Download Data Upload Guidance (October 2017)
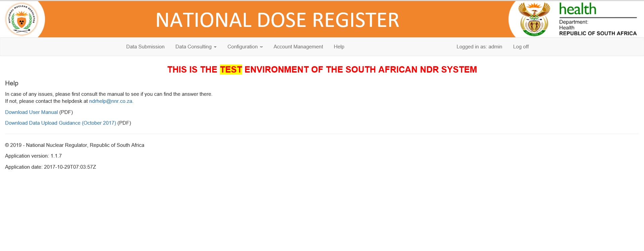 pos(60,123)
